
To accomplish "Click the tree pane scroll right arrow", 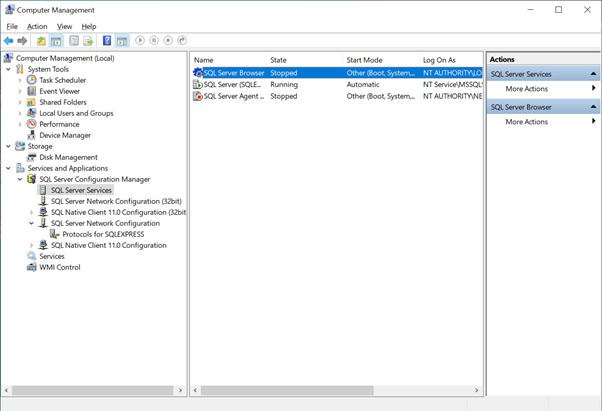I will coord(180,390).
